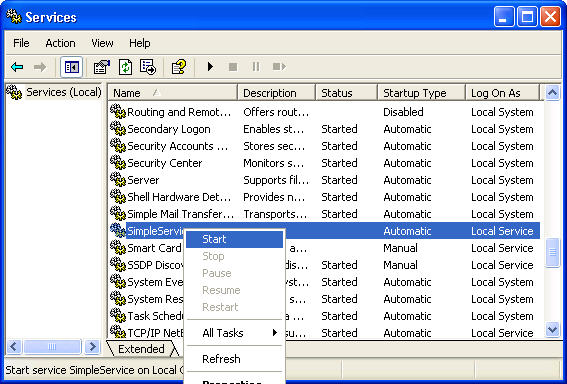Sort by the Log On As column header
567x384 pixels.
click(x=502, y=93)
